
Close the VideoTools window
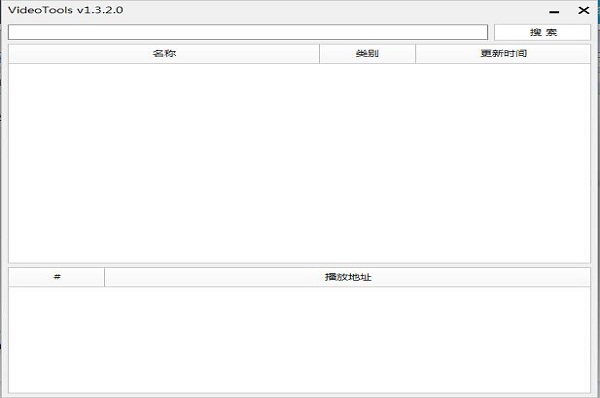584,11
